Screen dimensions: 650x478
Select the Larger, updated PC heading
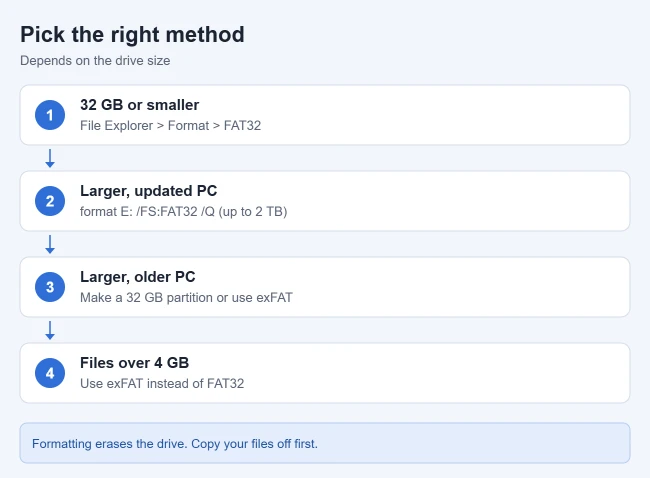pyautogui.click(x=148, y=191)
